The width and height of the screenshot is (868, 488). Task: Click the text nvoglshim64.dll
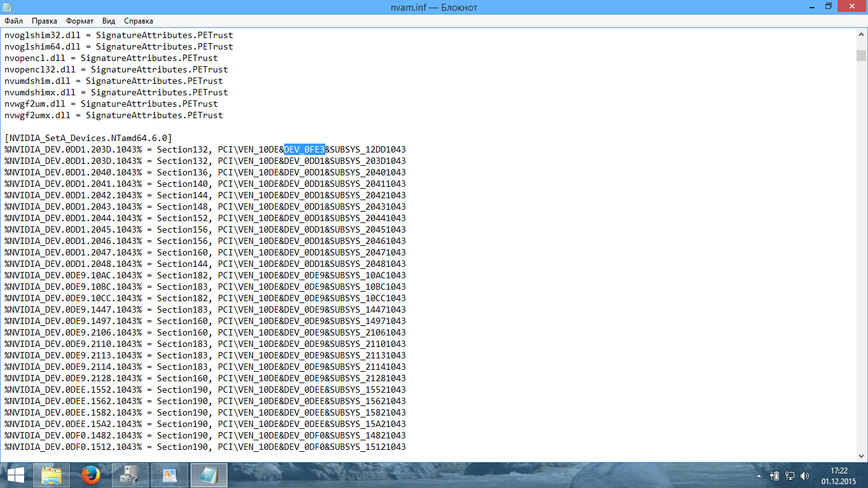(43, 46)
